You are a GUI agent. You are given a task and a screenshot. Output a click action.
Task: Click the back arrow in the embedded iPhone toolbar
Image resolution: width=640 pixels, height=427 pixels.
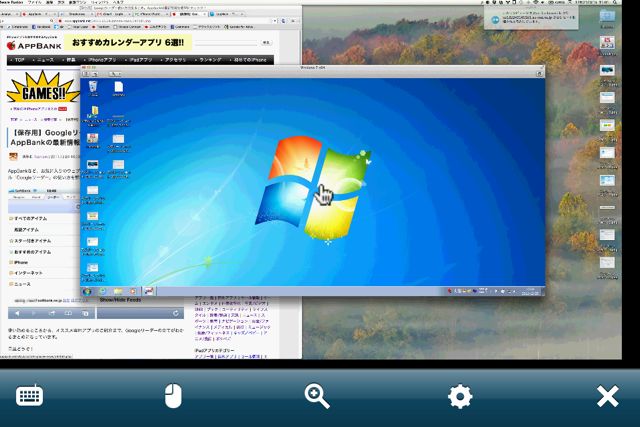click(x=17, y=313)
